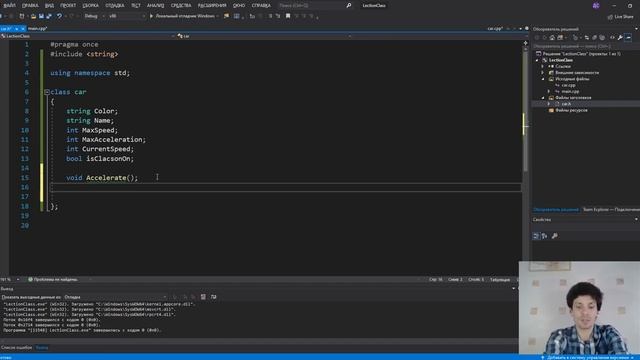This screenshot has width=640, height=360.
Task: Open the Проект menu
Action: 68,5
